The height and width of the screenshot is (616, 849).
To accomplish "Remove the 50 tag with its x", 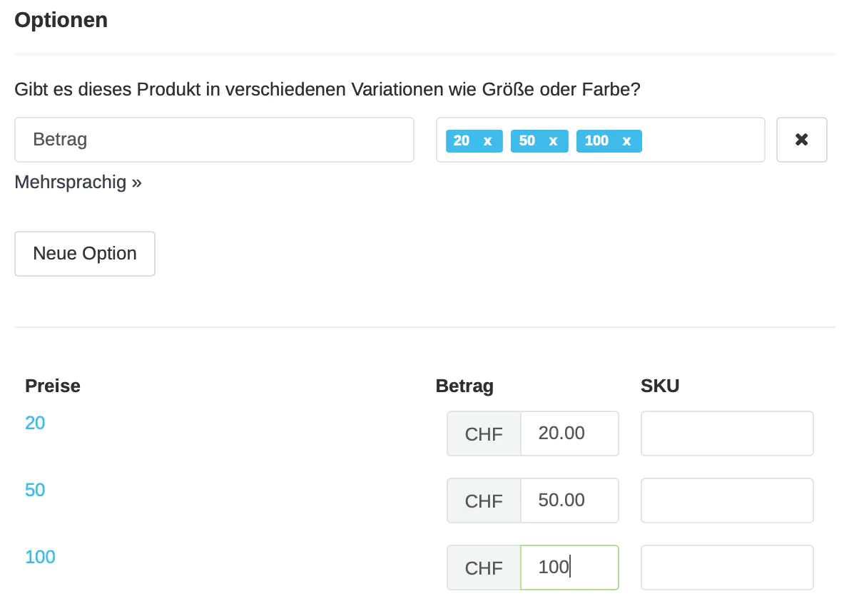I will [553, 141].
